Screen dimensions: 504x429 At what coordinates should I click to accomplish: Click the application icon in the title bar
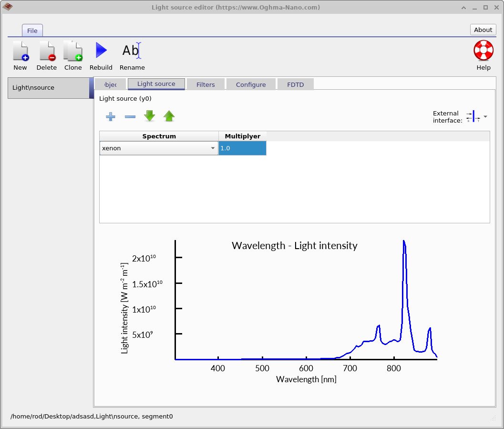pyautogui.click(x=8, y=7)
